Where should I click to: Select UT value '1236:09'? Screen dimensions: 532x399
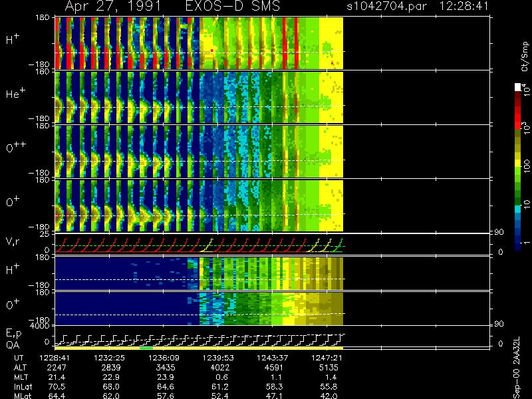[x=164, y=358]
